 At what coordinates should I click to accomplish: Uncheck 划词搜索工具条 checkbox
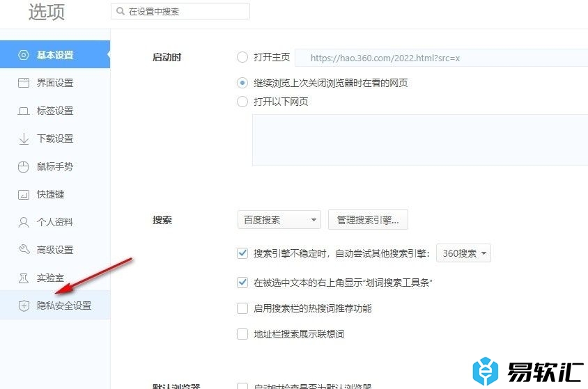click(242, 283)
